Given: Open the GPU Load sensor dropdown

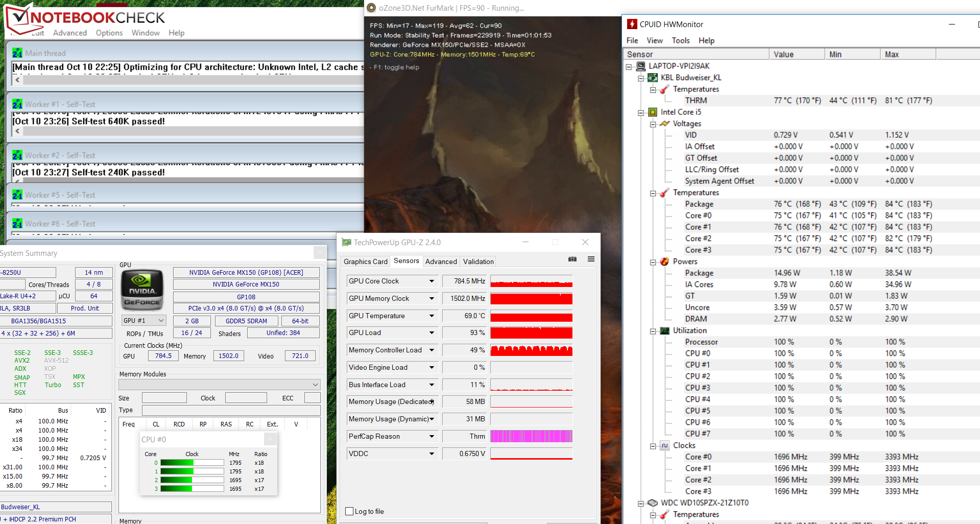Looking at the screenshot, I should [432, 332].
